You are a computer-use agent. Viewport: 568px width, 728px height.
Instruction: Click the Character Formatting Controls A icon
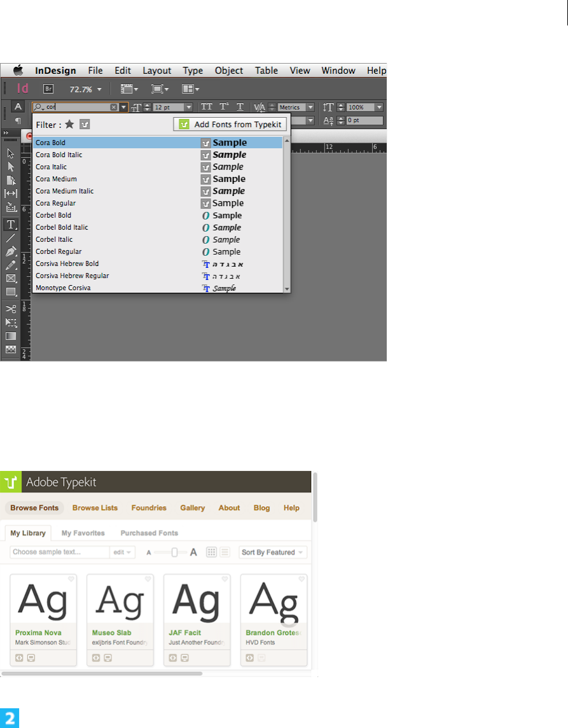coord(18,106)
